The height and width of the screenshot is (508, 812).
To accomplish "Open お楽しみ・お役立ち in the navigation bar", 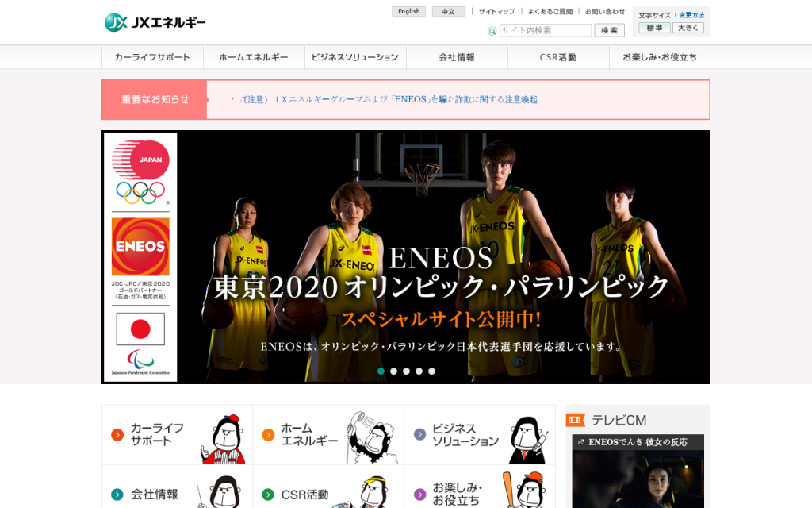I will [660, 57].
